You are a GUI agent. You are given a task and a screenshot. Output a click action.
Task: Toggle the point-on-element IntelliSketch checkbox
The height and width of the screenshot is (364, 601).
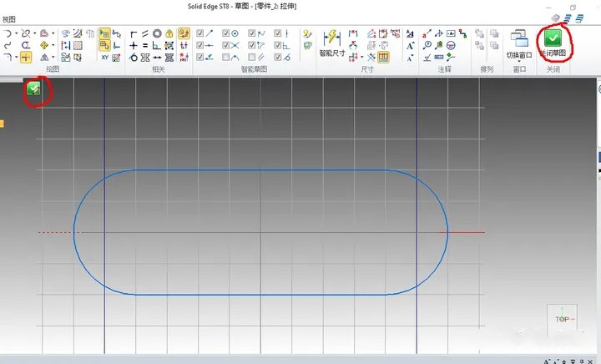click(199, 57)
